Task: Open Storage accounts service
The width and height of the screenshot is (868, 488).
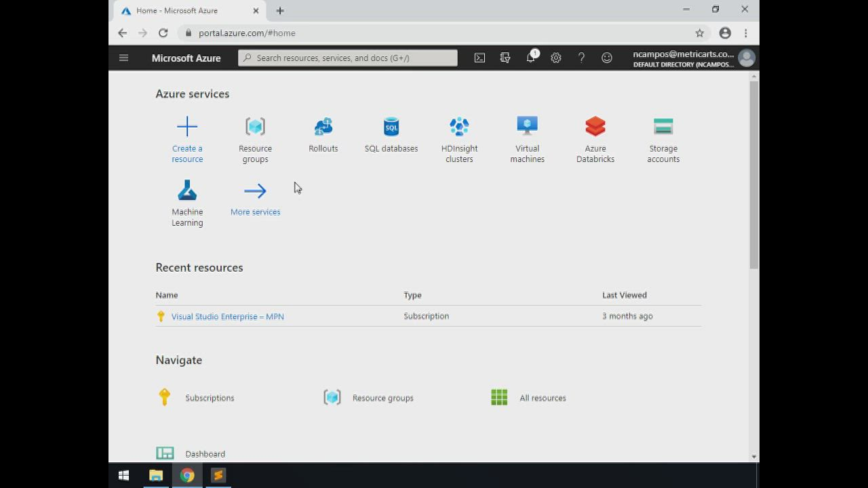Action: [663, 140]
